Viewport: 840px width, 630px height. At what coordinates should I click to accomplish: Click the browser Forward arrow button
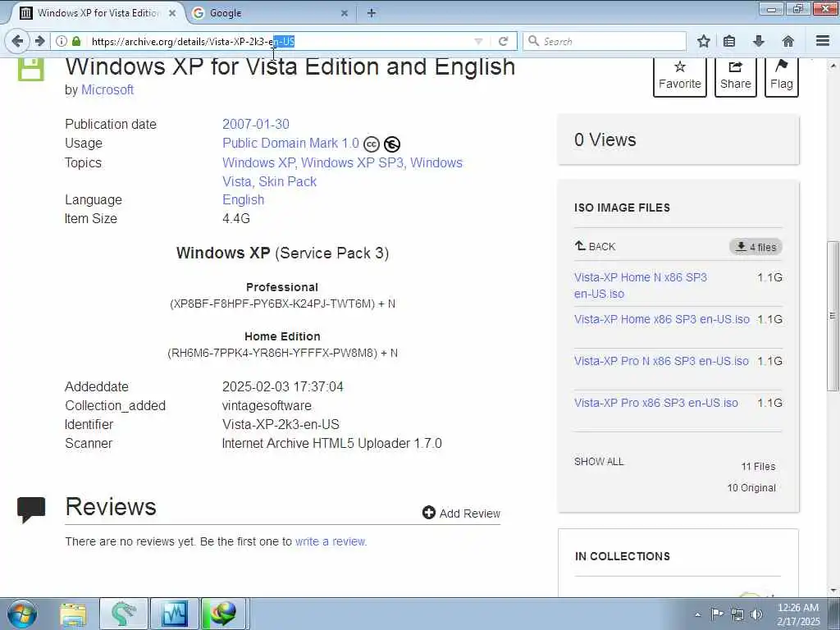39,41
